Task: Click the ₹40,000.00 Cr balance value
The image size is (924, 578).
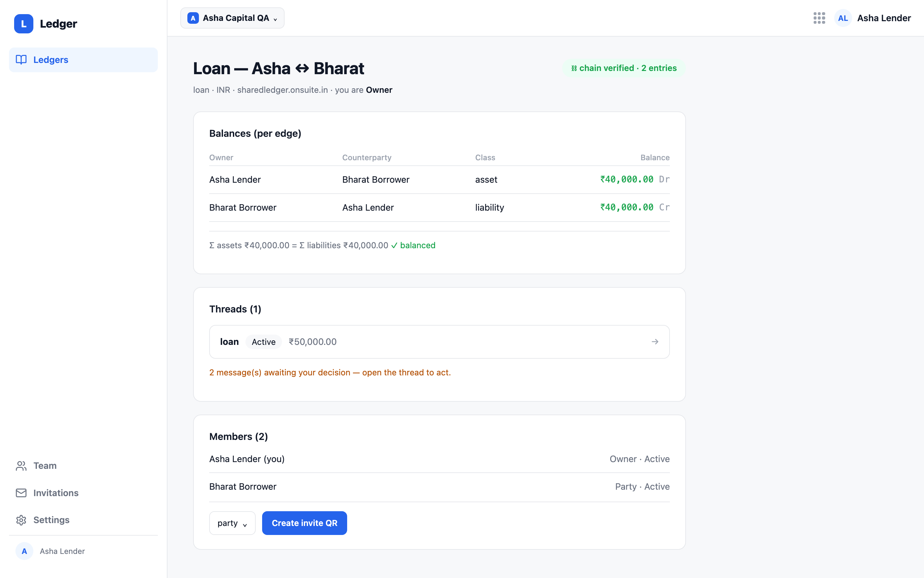Action: 635,207
